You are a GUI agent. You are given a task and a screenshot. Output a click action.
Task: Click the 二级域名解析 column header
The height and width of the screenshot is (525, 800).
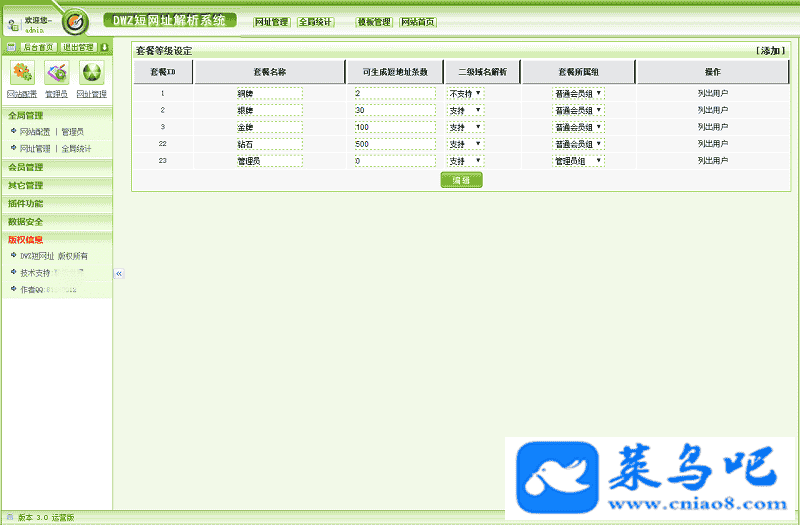[x=482, y=72]
